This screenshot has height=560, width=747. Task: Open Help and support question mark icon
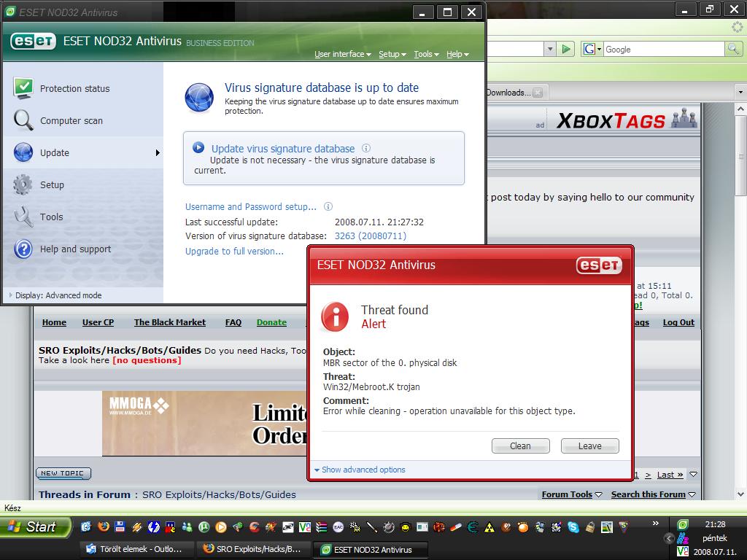pos(23,249)
